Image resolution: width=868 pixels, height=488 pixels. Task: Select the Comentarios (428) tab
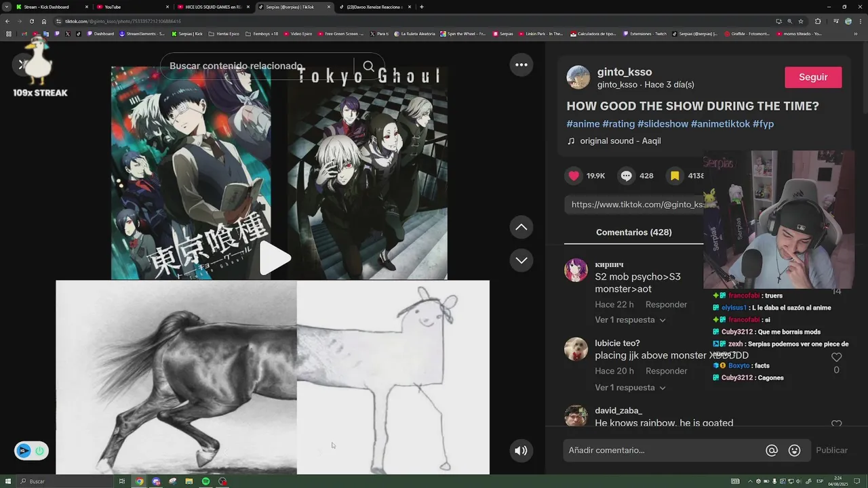pyautogui.click(x=633, y=232)
